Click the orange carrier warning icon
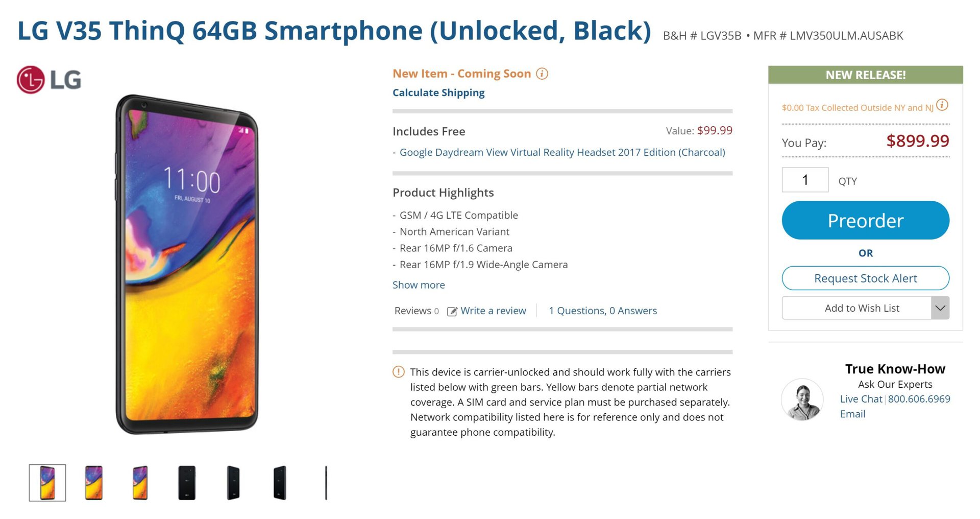 point(398,372)
